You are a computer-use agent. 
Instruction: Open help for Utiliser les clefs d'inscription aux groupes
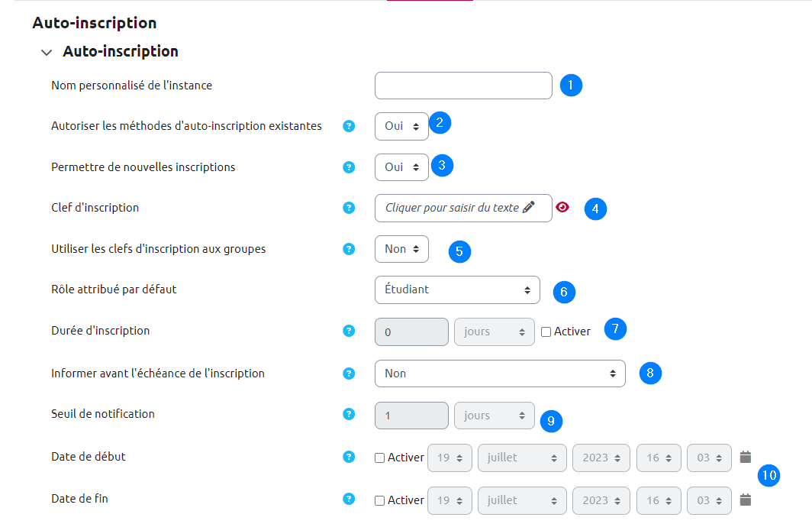pos(349,249)
